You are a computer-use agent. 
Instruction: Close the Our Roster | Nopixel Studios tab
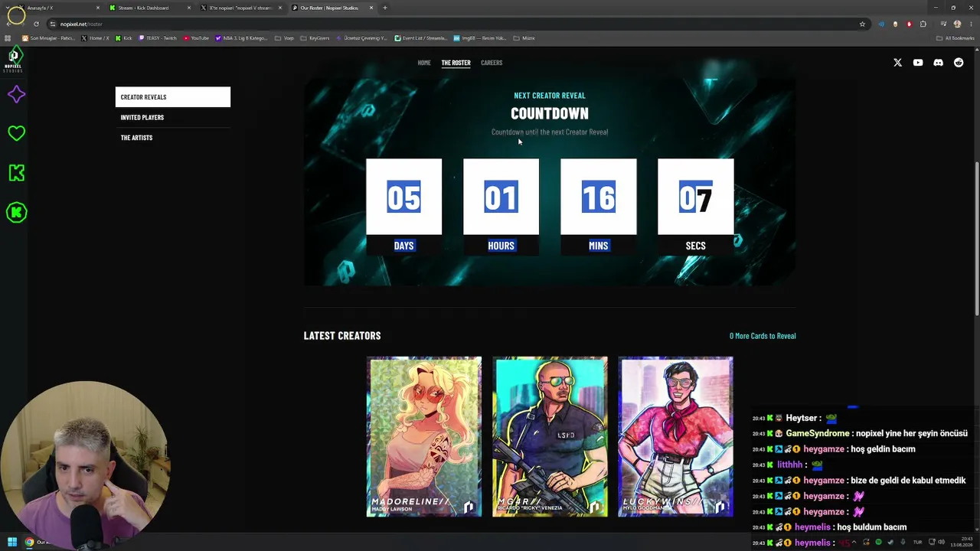pyautogui.click(x=371, y=8)
